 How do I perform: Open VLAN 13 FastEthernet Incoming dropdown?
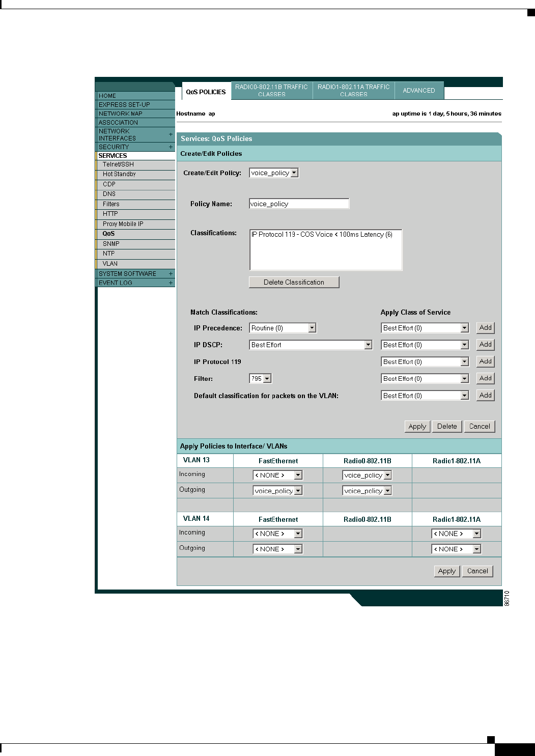click(x=278, y=475)
